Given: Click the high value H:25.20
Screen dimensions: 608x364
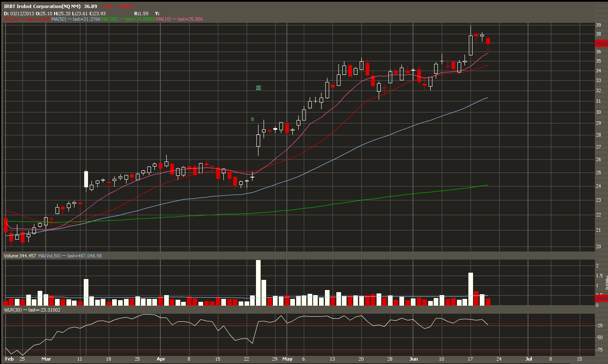Looking at the screenshot, I should pos(62,14).
